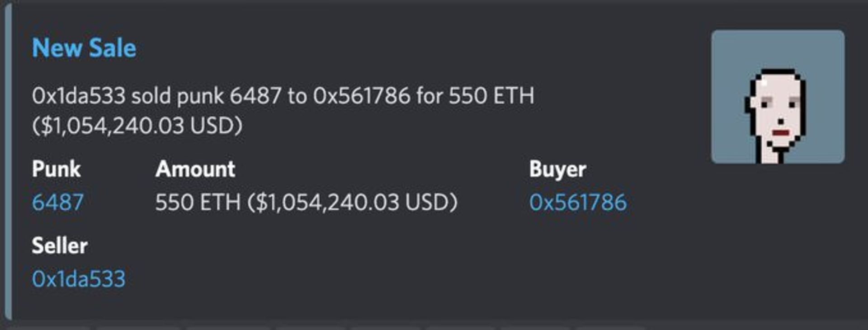Click the Buyer field heading
Image resolution: width=868 pixels, height=330 pixels.
557,170
